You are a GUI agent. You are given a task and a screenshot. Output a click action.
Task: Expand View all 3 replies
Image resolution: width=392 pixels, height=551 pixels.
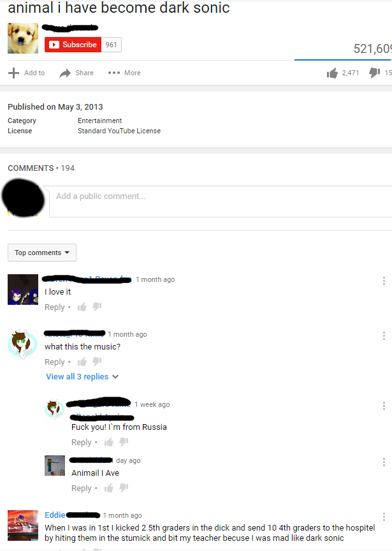click(x=83, y=377)
